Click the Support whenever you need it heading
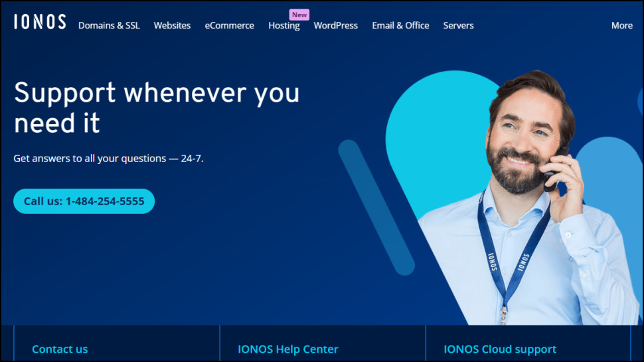Image resolution: width=644 pixels, height=362 pixels. pyautogui.click(x=157, y=108)
